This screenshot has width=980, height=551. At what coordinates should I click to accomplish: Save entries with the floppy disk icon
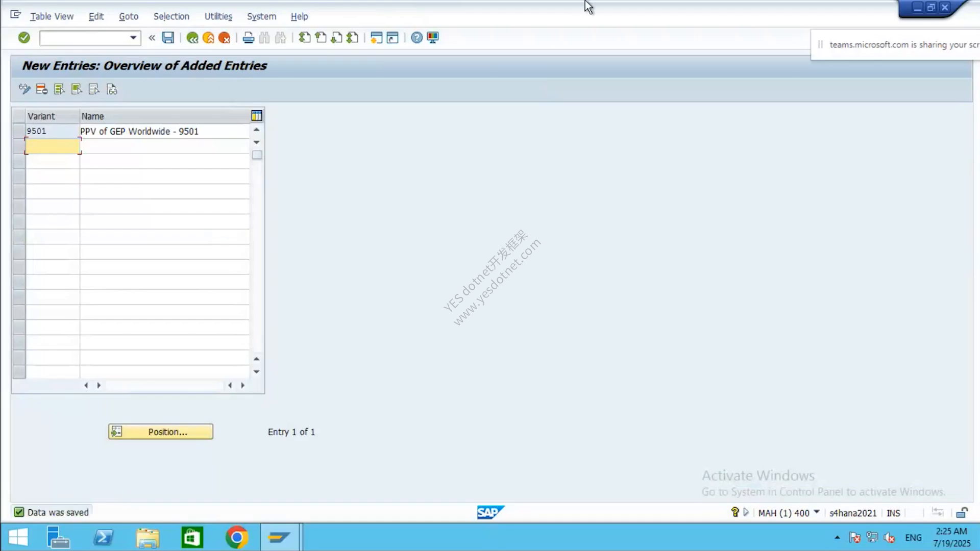point(168,38)
